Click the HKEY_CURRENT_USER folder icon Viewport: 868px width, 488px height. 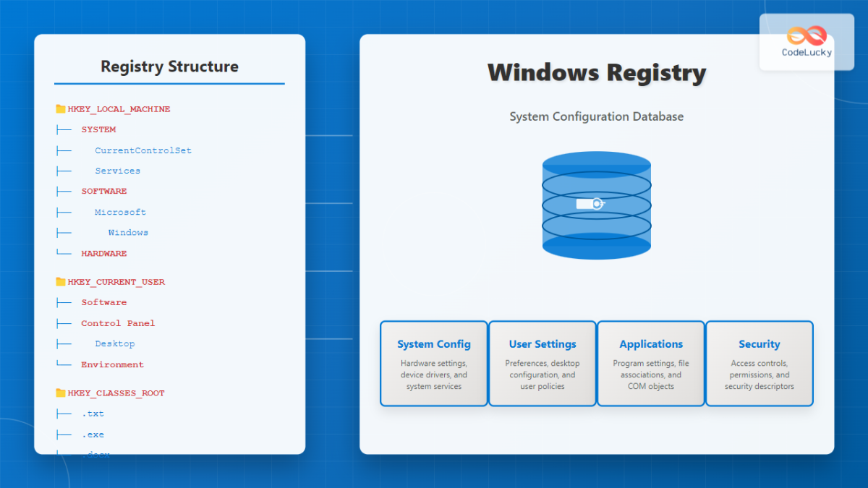pos(60,281)
